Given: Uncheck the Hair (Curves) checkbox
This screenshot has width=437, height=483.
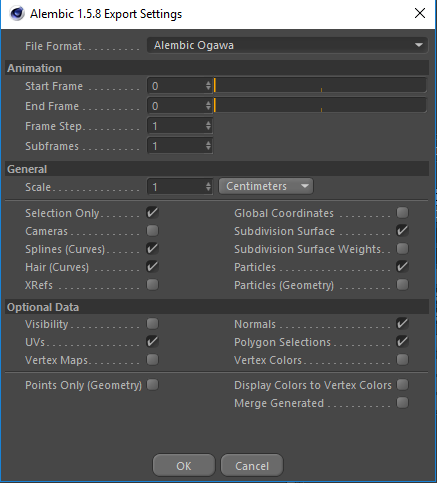Looking at the screenshot, I should 152,267.
